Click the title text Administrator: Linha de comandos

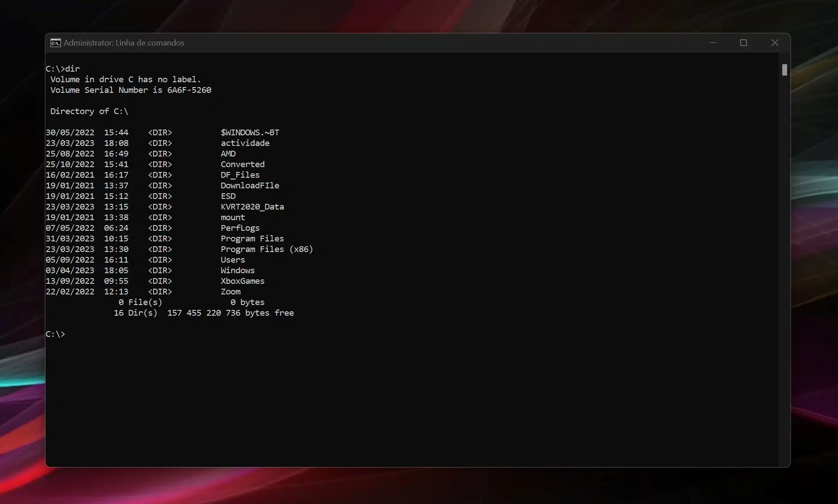point(124,43)
